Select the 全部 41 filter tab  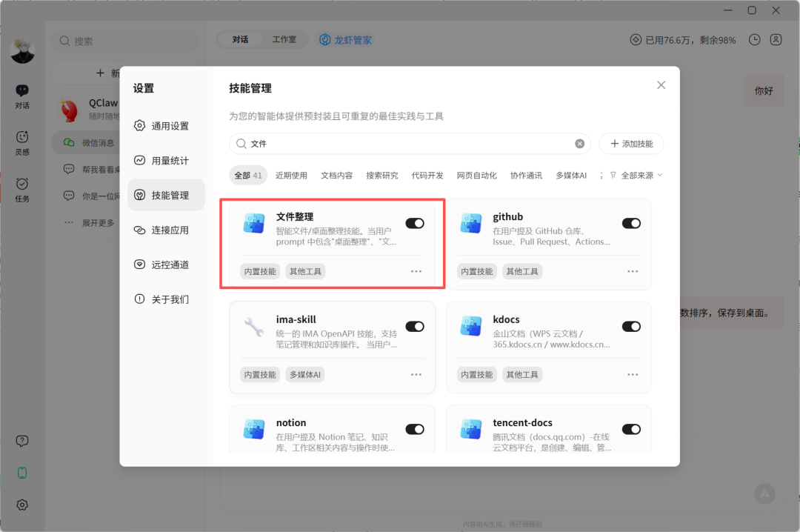click(x=248, y=175)
